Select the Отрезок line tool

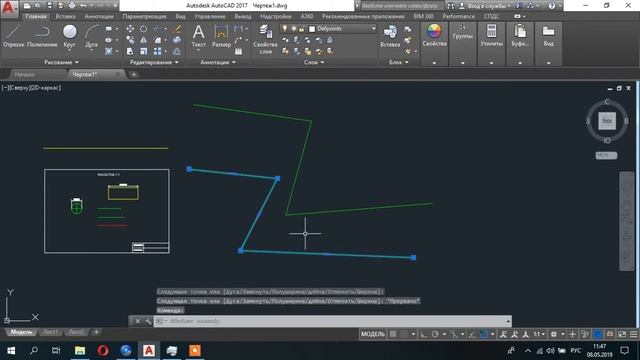click(13, 36)
